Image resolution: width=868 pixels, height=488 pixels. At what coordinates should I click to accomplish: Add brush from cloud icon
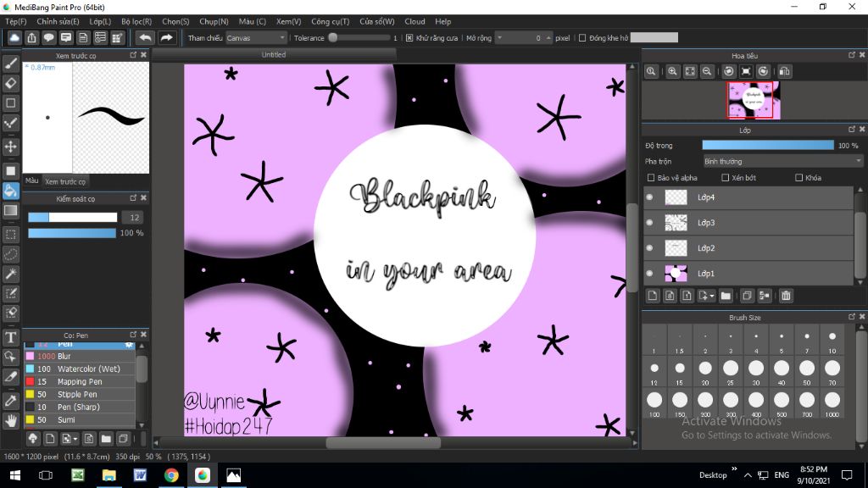point(33,439)
